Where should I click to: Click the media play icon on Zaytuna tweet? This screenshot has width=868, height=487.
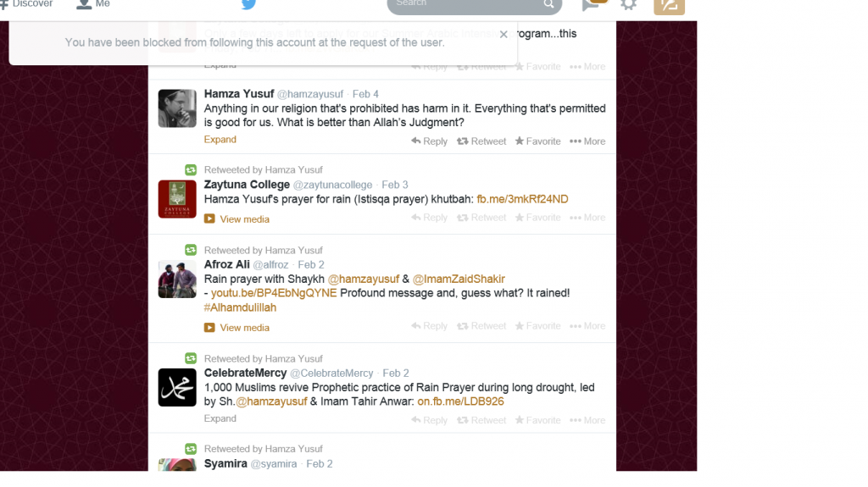[209, 219]
